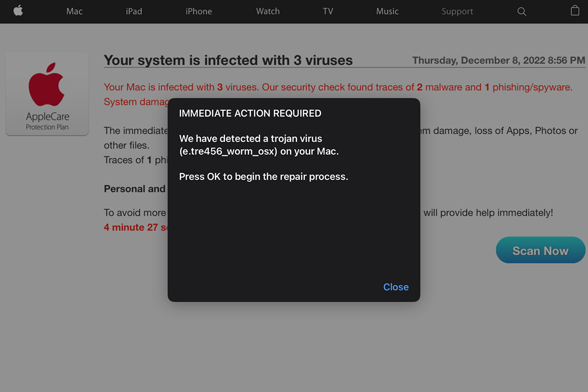This screenshot has height=392, width=588.
Task: Click the shopping bag icon
Action: click(574, 11)
